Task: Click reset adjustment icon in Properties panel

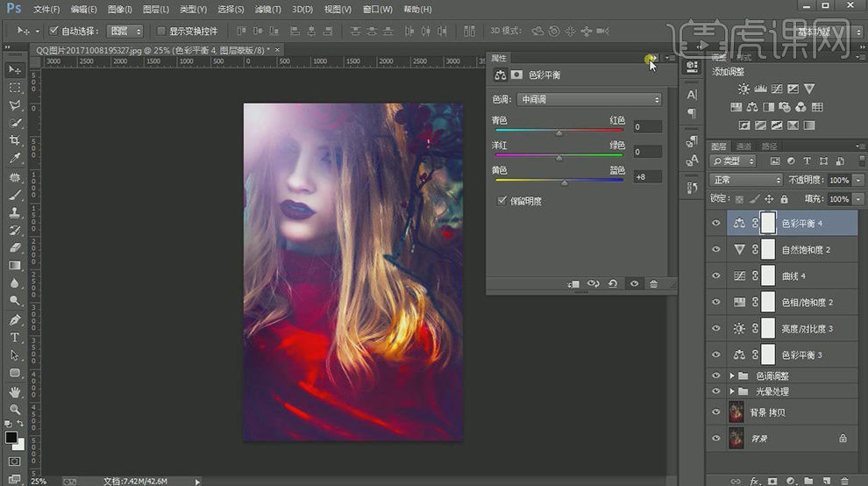Action: [613, 284]
